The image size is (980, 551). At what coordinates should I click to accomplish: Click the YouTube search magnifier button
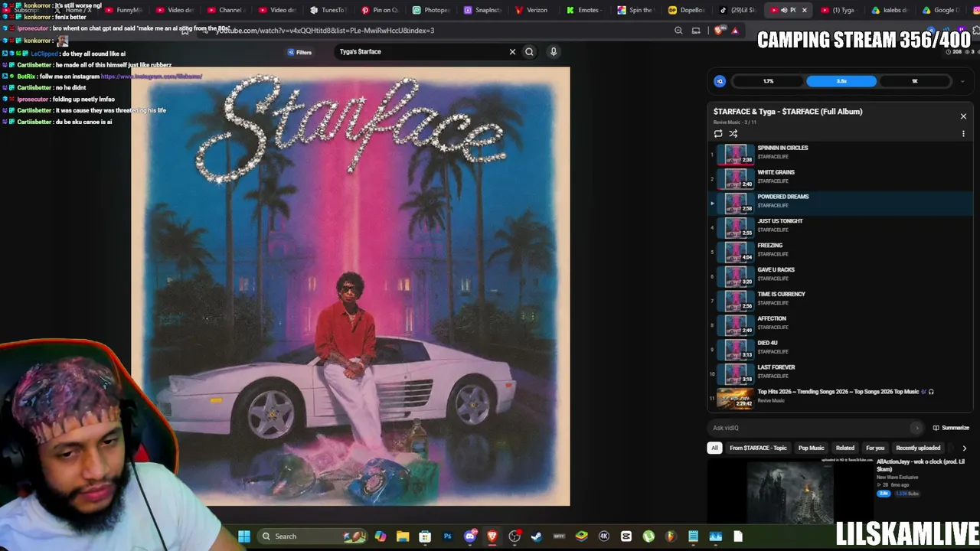click(529, 52)
